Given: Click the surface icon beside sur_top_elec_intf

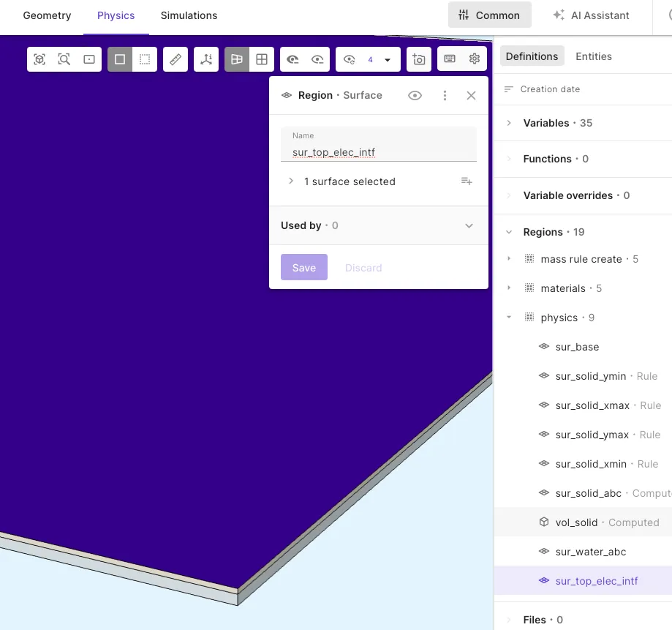Looking at the screenshot, I should pyautogui.click(x=544, y=580).
